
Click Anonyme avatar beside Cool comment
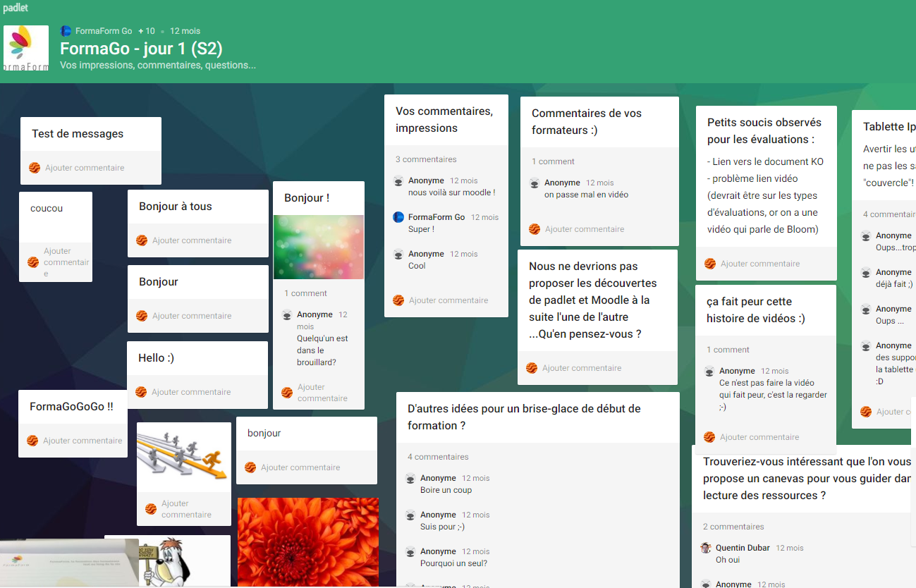[x=398, y=255]
